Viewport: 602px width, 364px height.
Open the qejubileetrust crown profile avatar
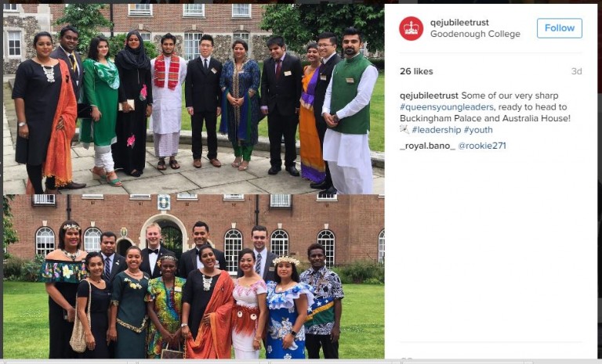[412, 28]
